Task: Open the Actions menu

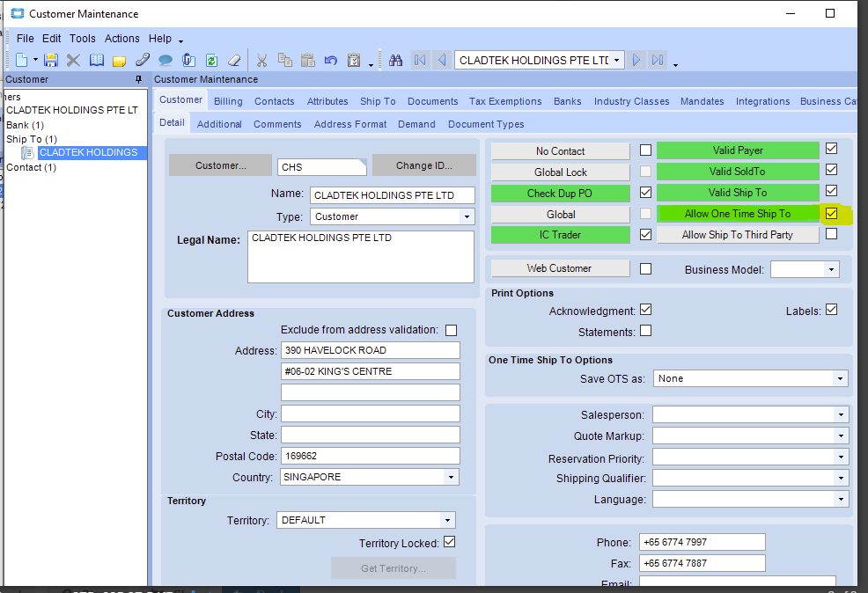Action: click(121, 38)
